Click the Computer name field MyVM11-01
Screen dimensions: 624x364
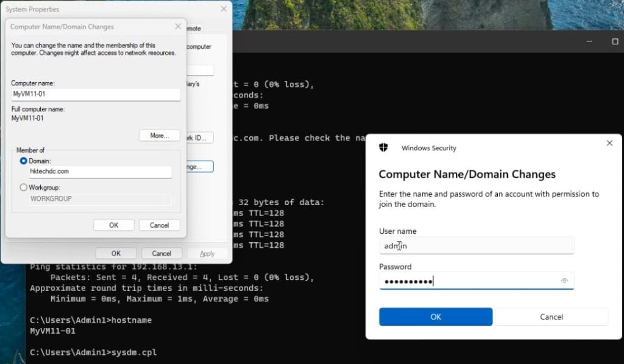point(96,94)
